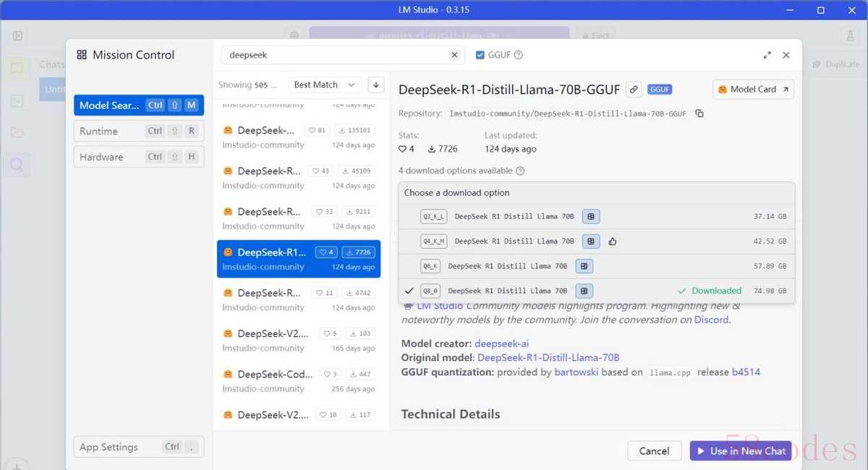Select the Q6_K 57.89 GB download option
Screen dimensions: 868x470
(597, 266)
